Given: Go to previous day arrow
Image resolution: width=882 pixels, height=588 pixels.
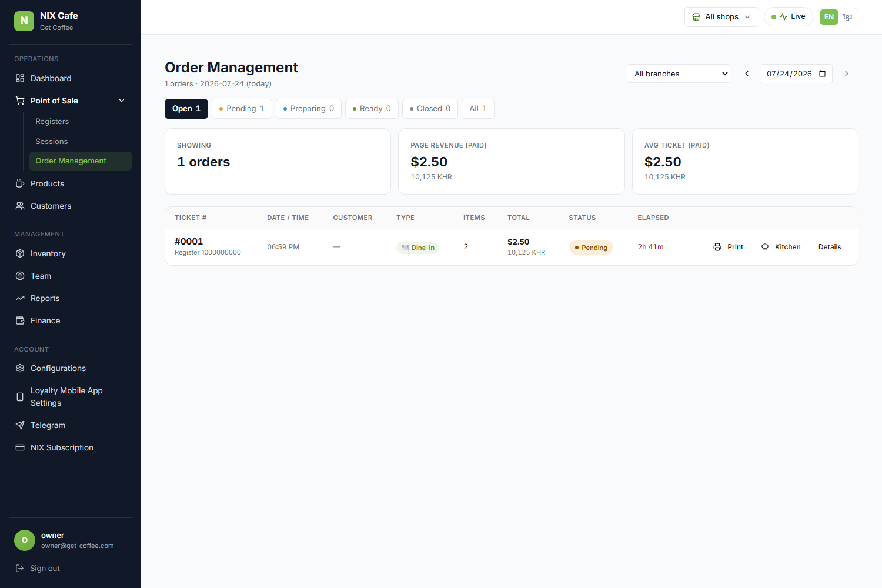Looking at the screenshot, I should tap(747, 73).
